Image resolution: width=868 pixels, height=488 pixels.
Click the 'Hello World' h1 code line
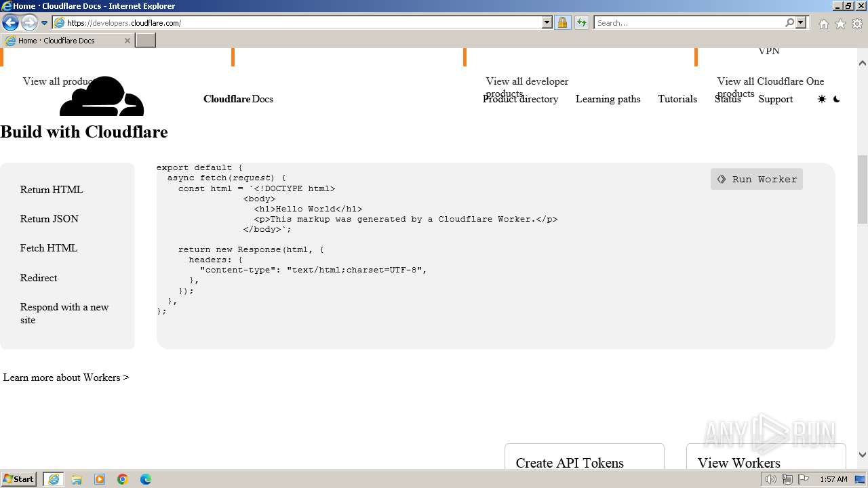308,209
